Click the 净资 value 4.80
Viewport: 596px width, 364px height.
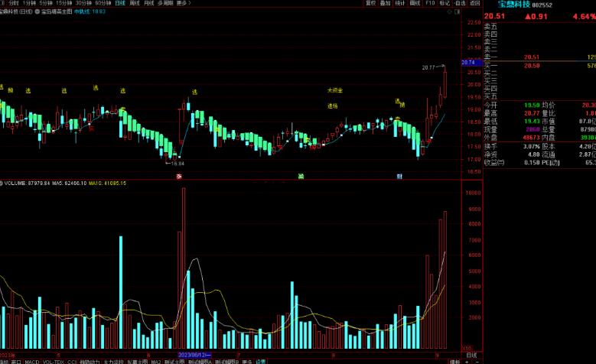coord(534,154)
